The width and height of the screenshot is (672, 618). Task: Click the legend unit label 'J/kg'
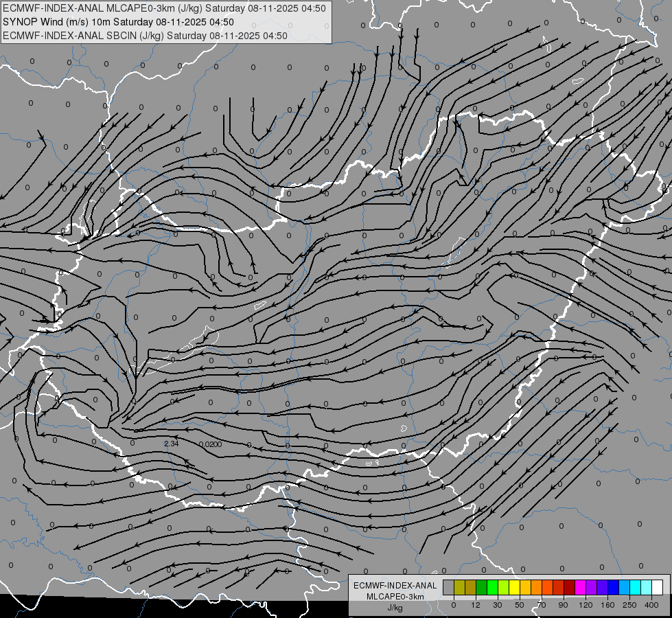[x=395, y=608]
